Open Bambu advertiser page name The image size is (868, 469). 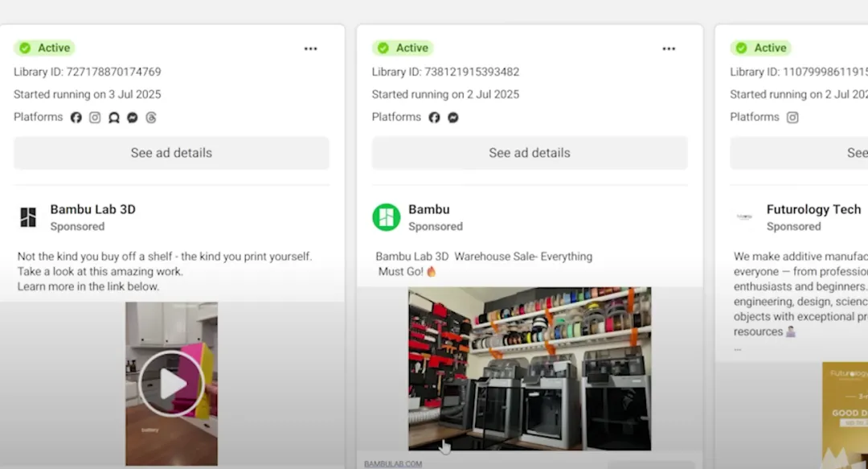(429, 209)
